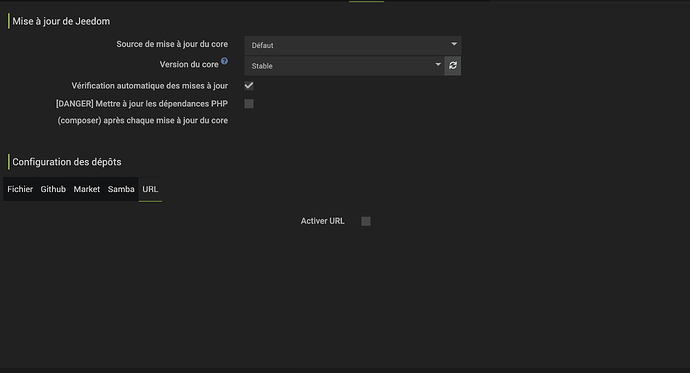Enable DANGER PHP dependencies update checkbox
This screenshot has width=690, height=373.
point(249,103)
